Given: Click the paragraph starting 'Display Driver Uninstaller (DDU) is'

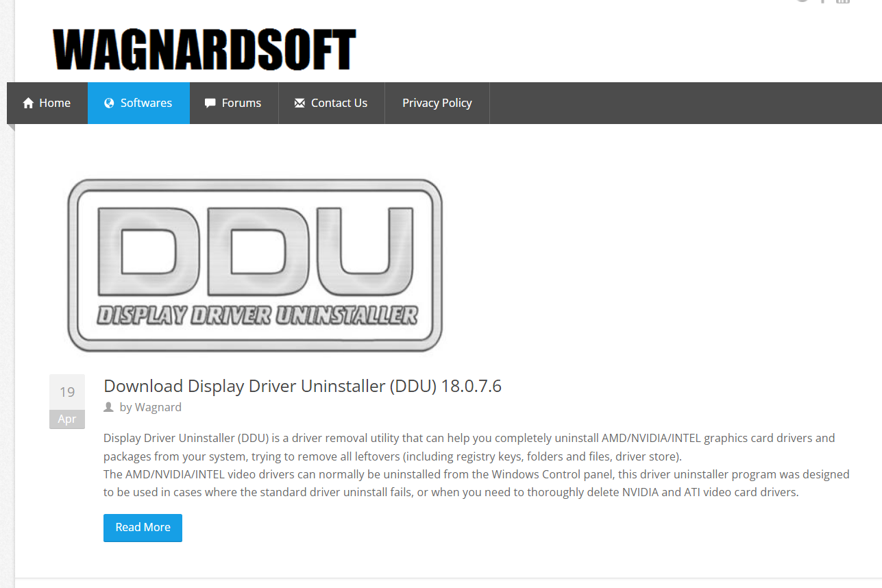Looking at the screenshot, I should pos(469,447).
